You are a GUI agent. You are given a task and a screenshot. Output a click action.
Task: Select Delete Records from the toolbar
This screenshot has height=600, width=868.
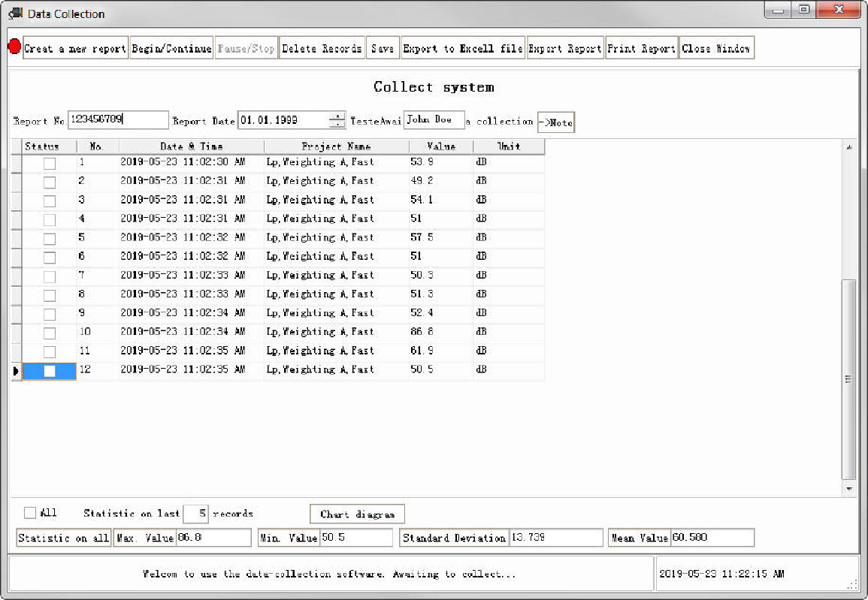(x=322, y=47)
